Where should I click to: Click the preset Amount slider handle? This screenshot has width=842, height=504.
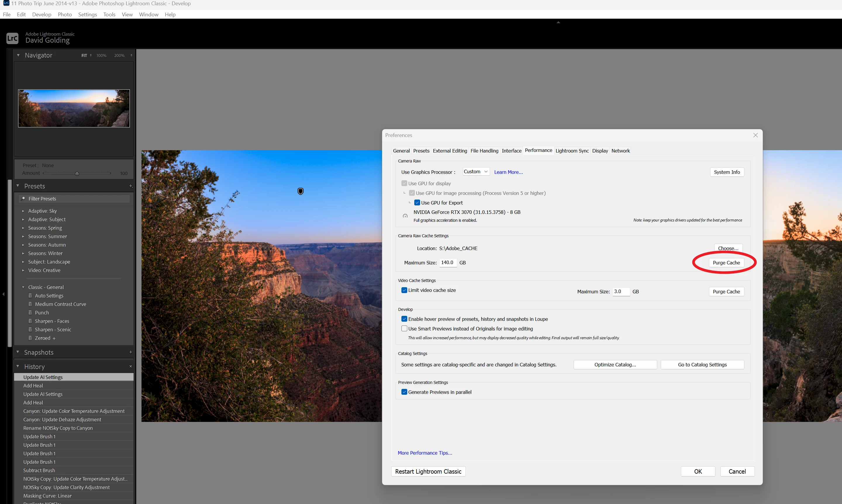tap(77, 173)
